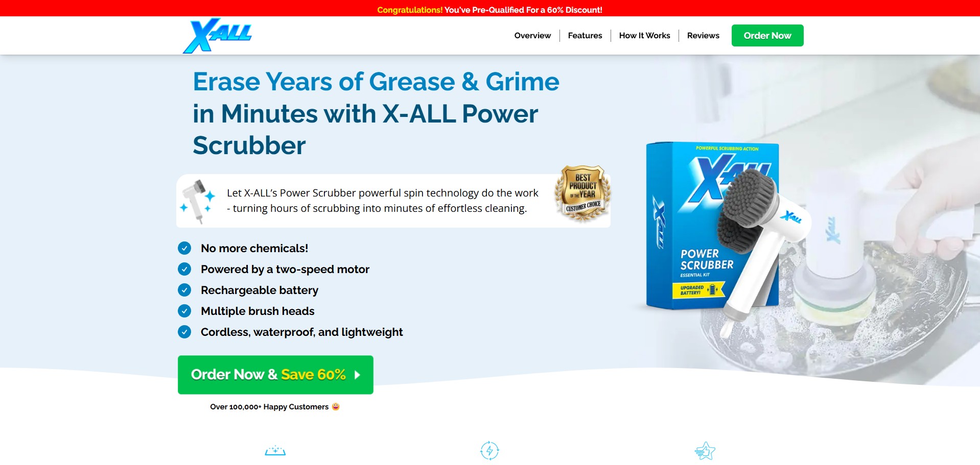Open How It Works in navigation
Viewport: 980px width, 465px height.
pos(644,35)
